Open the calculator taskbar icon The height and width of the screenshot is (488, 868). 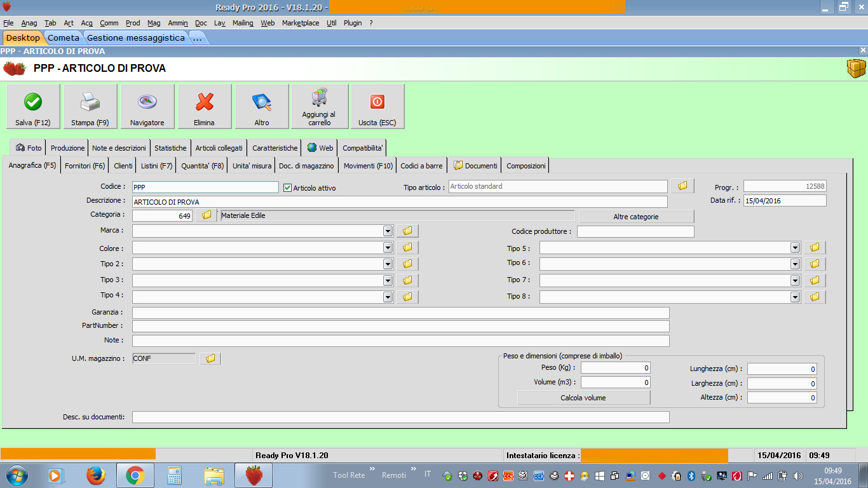coord(174,475)
